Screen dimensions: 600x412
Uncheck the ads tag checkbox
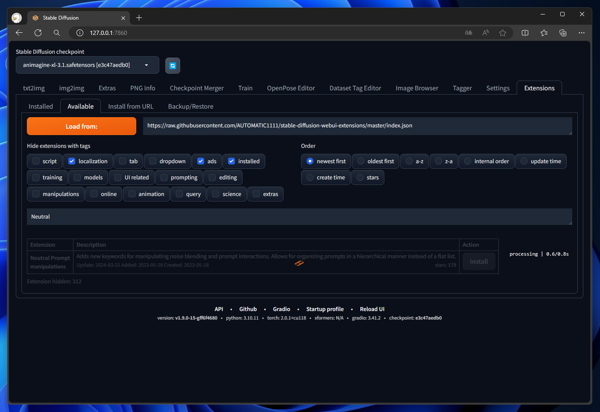pos(201,161)
